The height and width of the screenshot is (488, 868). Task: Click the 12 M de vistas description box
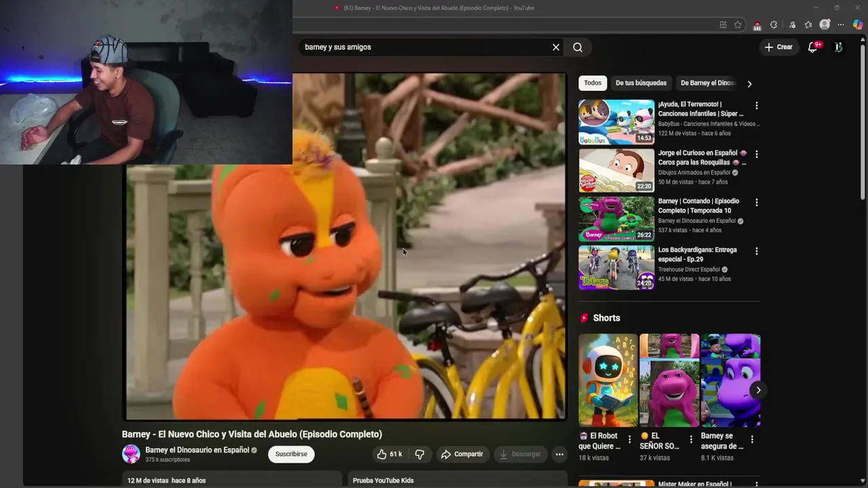[232, 479]
